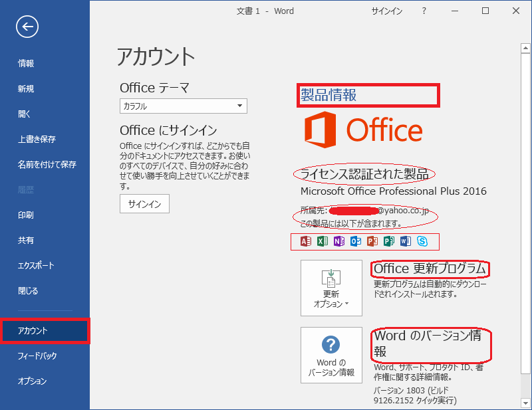Click the Access app icon

pos(306,241)
